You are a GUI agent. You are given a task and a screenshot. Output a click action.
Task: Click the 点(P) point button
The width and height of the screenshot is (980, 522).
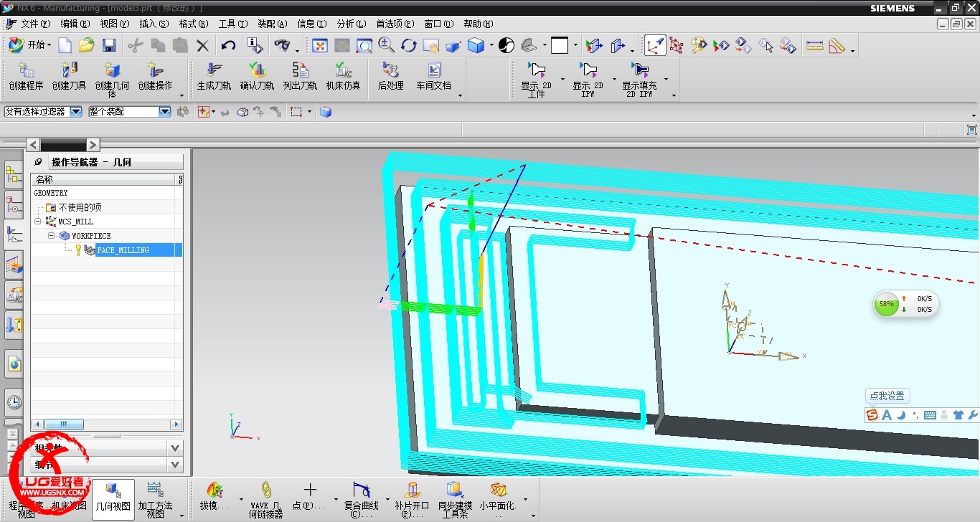point(310,496)
